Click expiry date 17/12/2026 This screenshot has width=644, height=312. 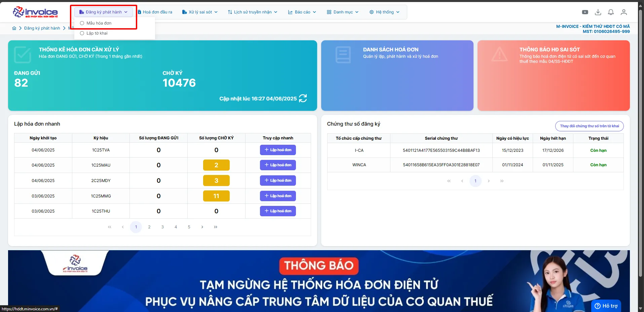point(553,150)
